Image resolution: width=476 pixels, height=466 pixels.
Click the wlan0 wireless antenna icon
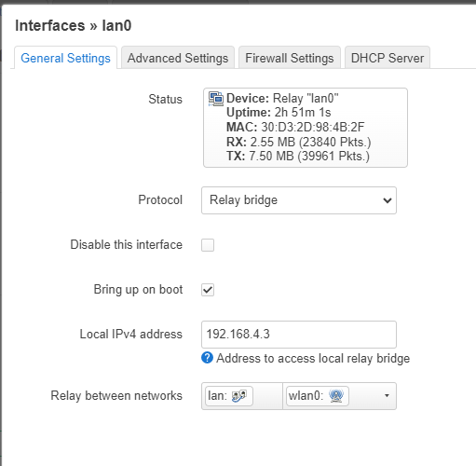click(x=336, y=396)
